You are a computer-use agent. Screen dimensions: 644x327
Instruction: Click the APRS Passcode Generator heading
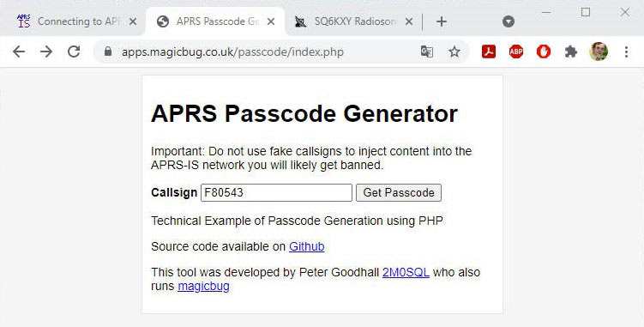tap(304, 113)
